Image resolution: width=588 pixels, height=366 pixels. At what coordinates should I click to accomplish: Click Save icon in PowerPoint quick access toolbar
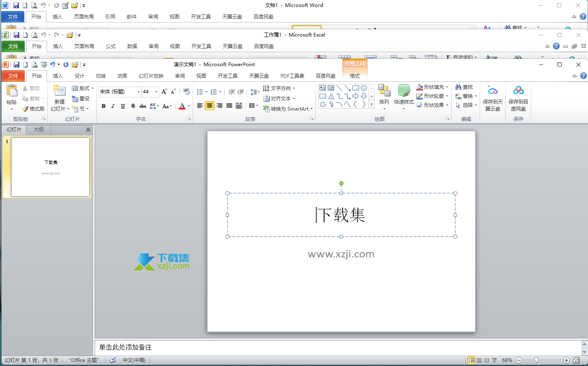point(16,65)
